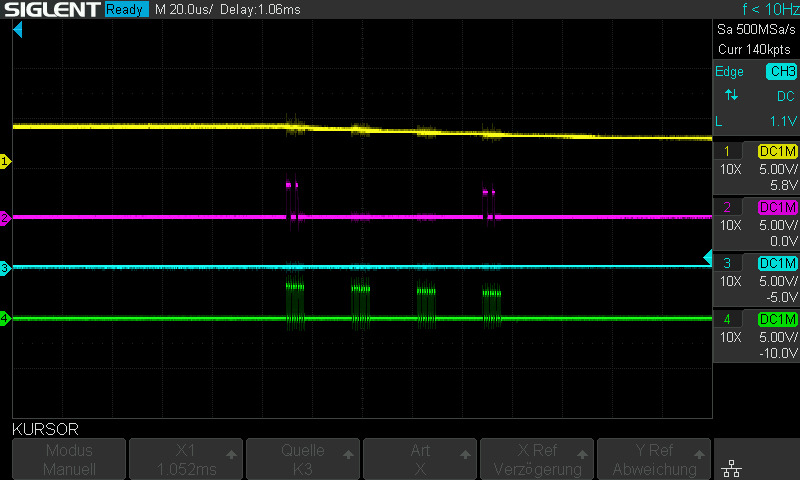Click the Sa 500MSa/s sample rate
This screenshot has width=800, height=480.
coord(756,30)
